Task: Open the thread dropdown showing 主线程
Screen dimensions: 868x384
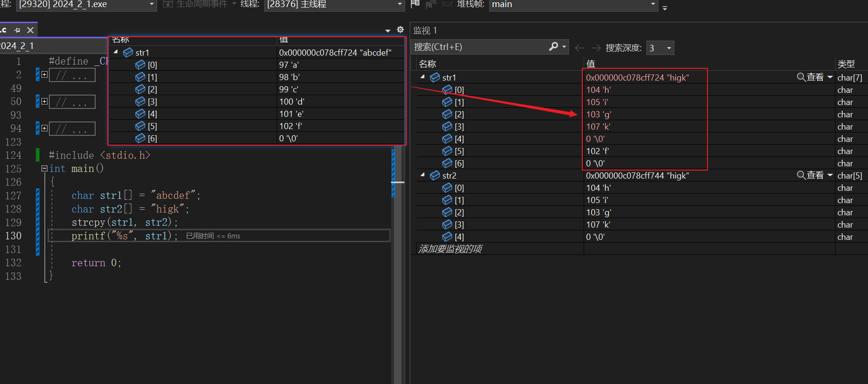Action: coord(334,5)
